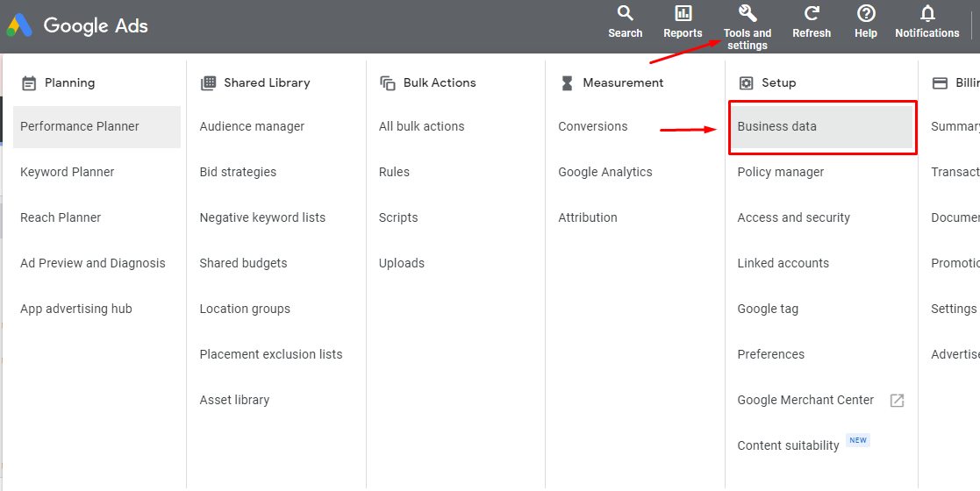Click the Measurement hourglass icon
Image resolution: width=980 pixels, height=491 pixels.
click(567, 83)
